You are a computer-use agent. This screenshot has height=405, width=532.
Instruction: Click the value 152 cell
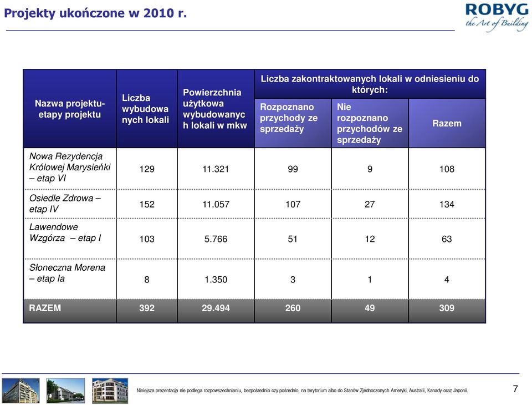coord(147,204)
